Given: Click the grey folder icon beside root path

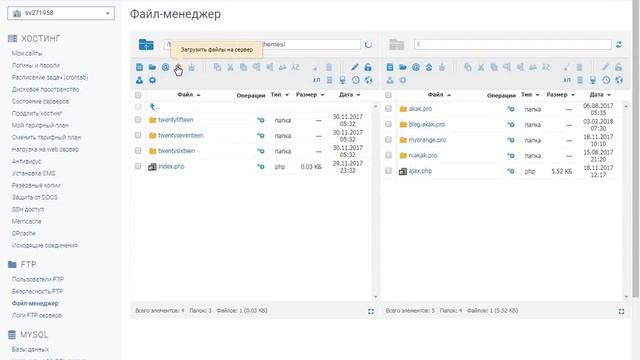Looking at the screenshot, I should coord(396,44).
